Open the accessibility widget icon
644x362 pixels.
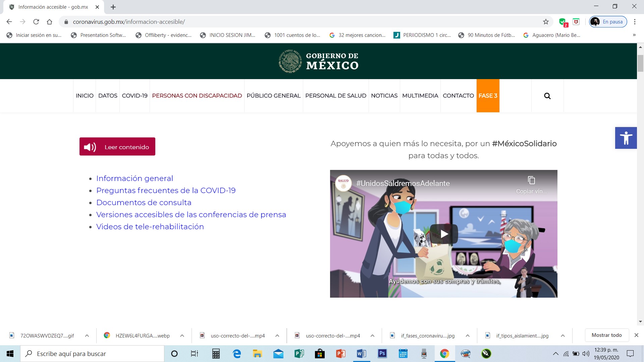(x=626, y=138)
